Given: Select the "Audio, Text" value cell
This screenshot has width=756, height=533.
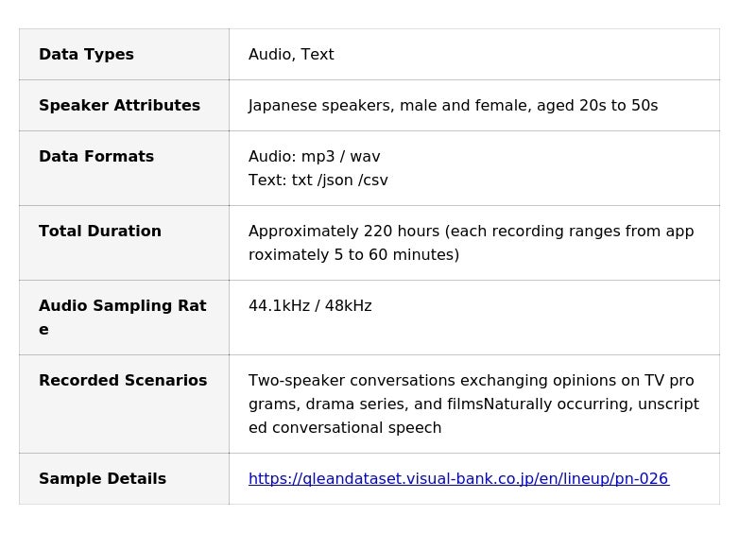Looking at the screenshot, I should pyautogui.click(x=291, y=55).
